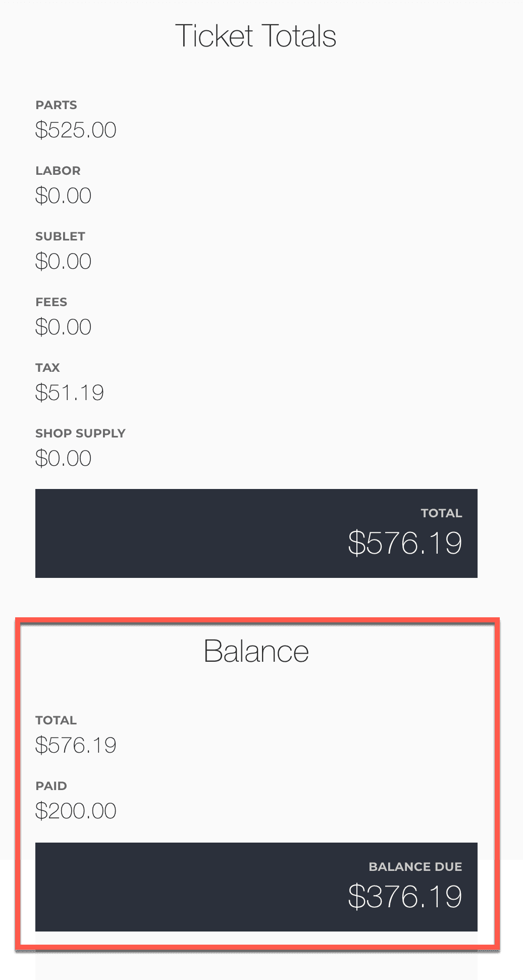Select the SHOP SUPPLY label
This screenshot has width=523, height=980.
coord(80,433)
